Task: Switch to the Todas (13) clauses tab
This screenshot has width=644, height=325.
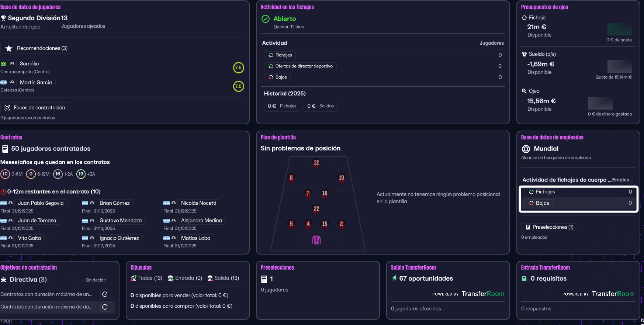Action: 146,278
